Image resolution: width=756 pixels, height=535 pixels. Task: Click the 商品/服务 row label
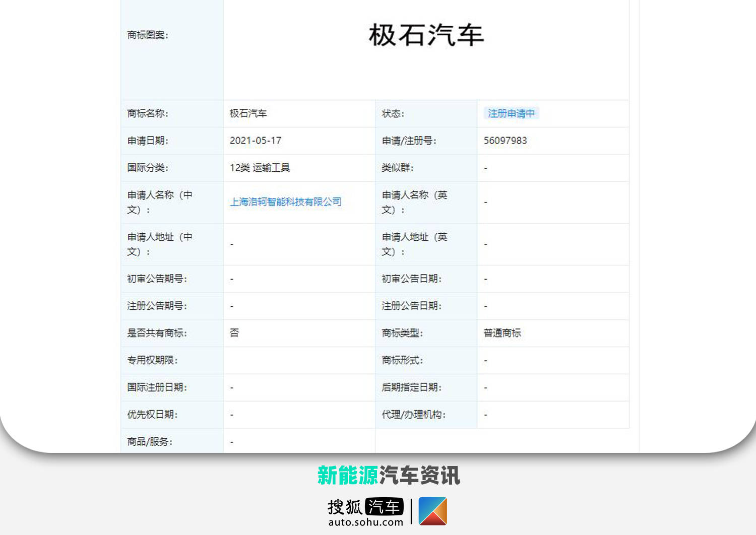click(150, 442)
